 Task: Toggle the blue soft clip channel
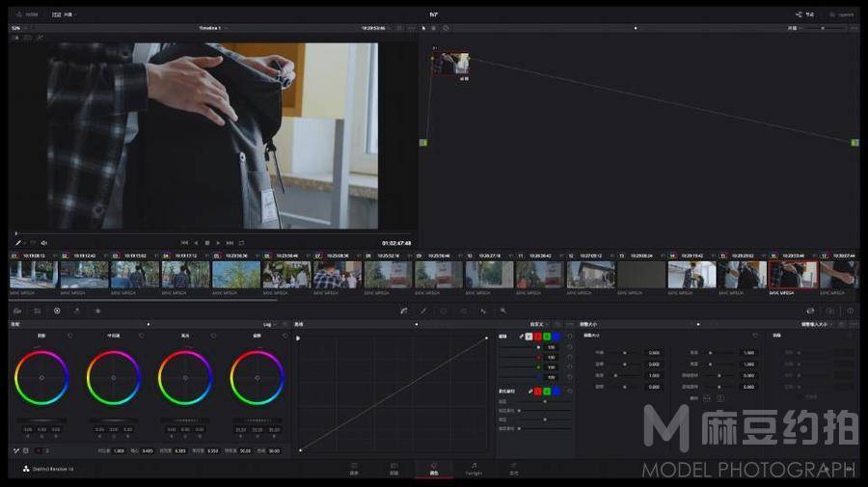556,392
